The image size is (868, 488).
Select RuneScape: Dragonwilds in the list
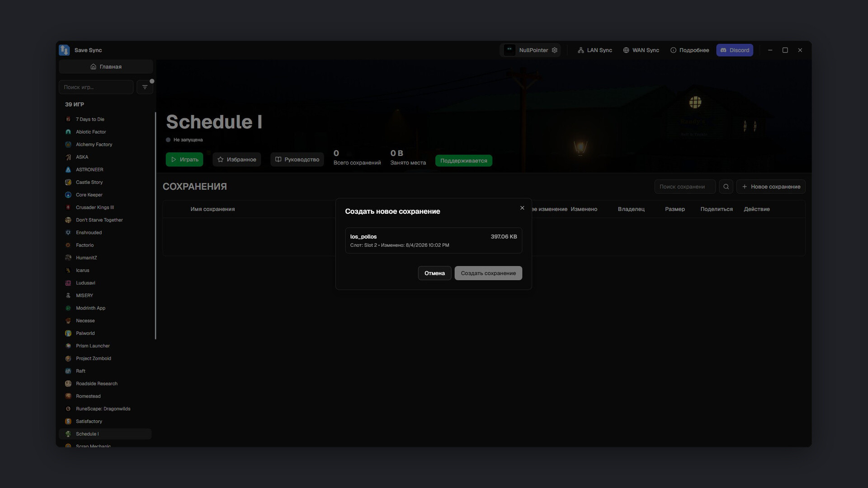105,409
